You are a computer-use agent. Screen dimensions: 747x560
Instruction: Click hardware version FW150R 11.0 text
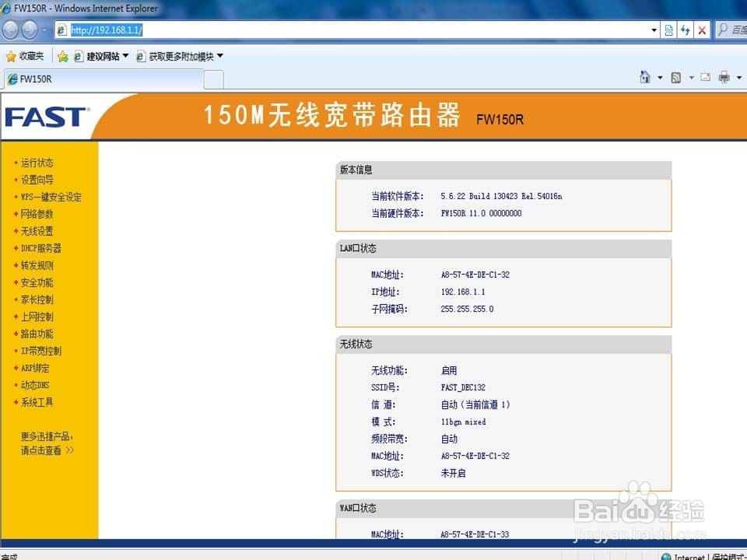pyautogui.click(x=481, y=213)
